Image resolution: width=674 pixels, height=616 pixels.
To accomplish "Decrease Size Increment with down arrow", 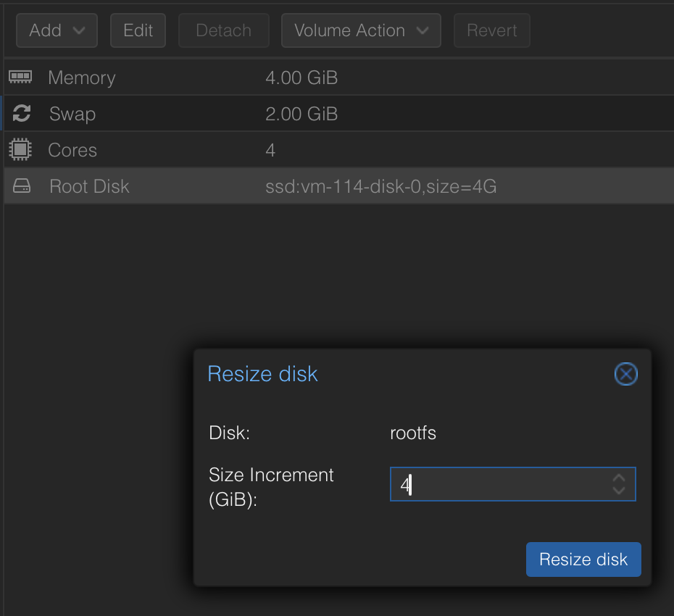I will (618, 491).
